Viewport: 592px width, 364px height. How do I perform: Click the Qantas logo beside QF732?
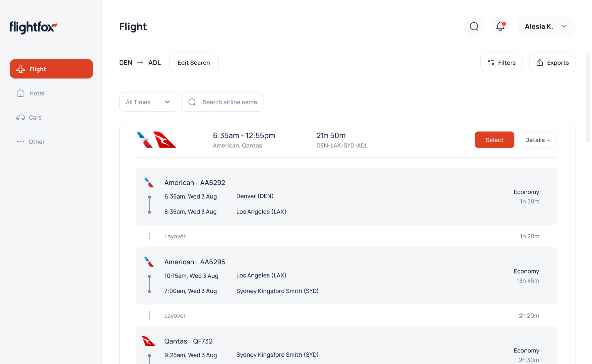(149, 341)
